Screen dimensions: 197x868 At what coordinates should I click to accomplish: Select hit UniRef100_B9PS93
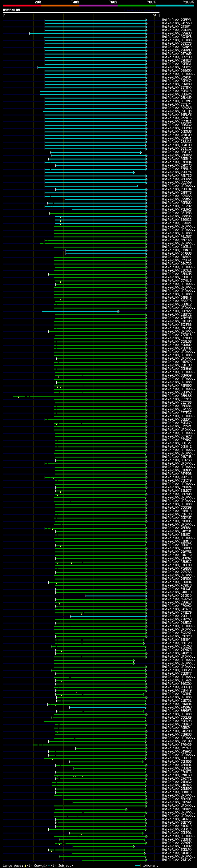[x=177, y=721]
